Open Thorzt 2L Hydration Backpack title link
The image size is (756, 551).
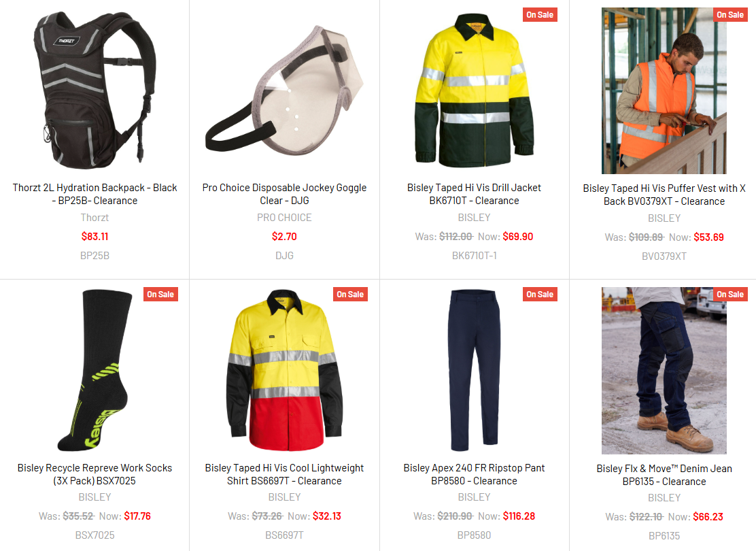coord(94,194)
